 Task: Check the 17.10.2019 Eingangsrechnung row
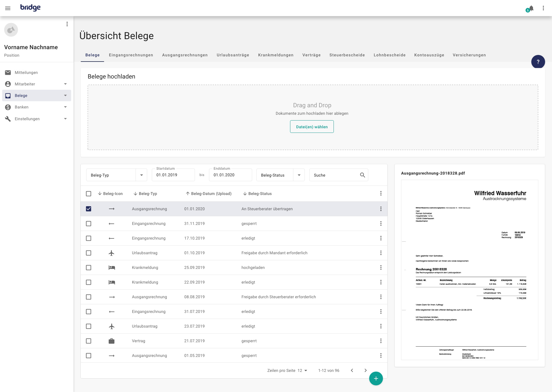click(x=89, y=238)
